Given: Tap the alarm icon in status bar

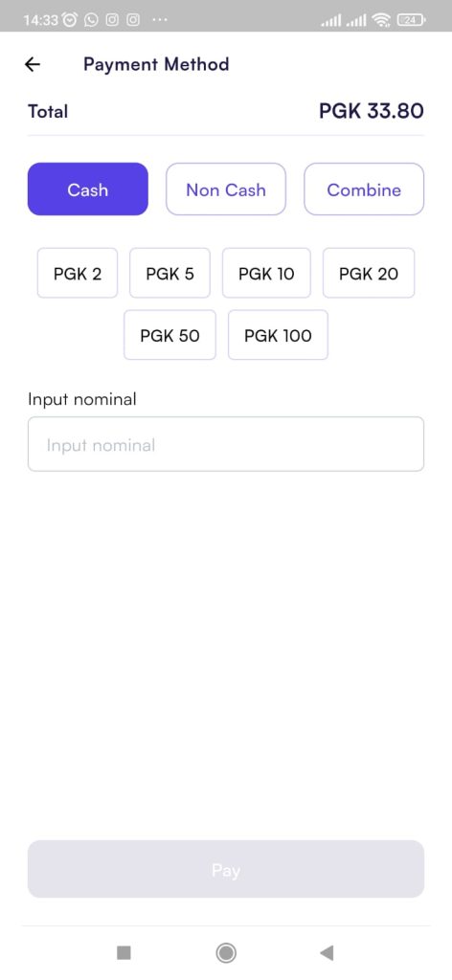Looking at the screenshot, I should point(70,20).
